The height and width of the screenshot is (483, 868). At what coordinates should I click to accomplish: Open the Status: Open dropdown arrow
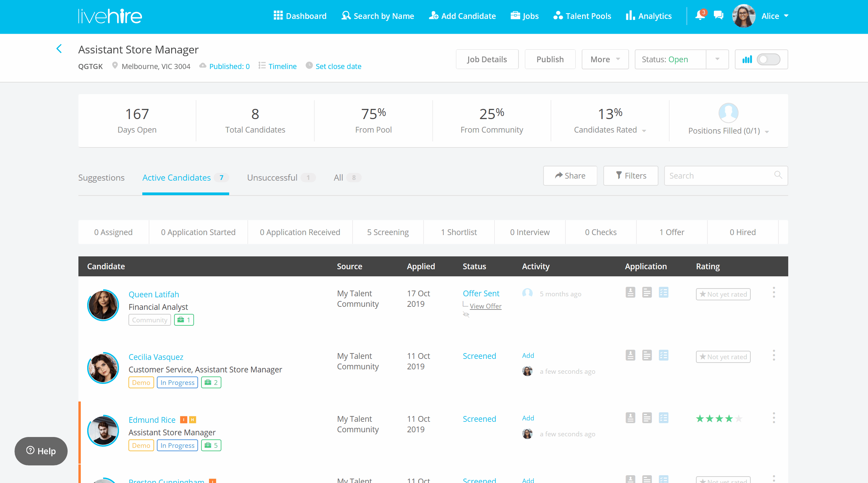pyautogui.click(x=717, y=60)
